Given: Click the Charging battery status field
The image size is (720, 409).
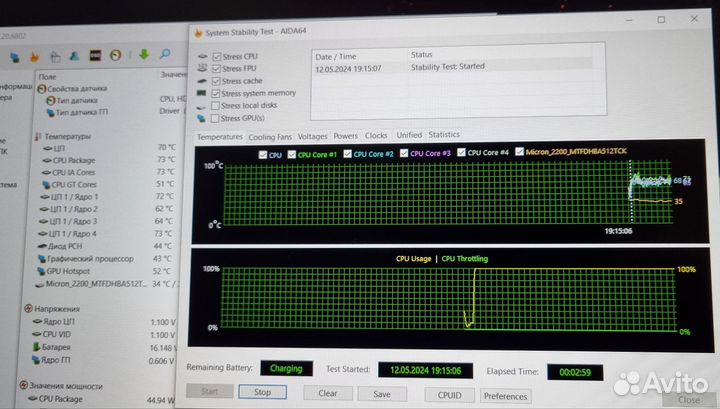Looking at the screenshot, I should (x=286, y=369).
